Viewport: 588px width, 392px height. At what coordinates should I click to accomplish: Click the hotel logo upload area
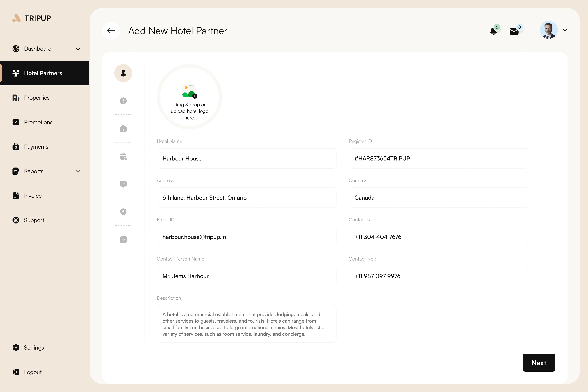pyautogui.click(x=189, y=97)
